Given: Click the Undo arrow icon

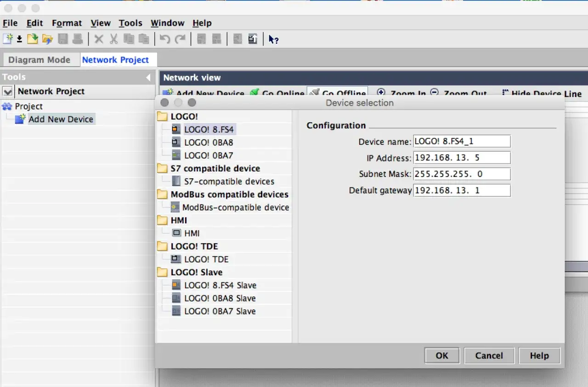Looking at the screenshot, I should [x=165, y=39].
